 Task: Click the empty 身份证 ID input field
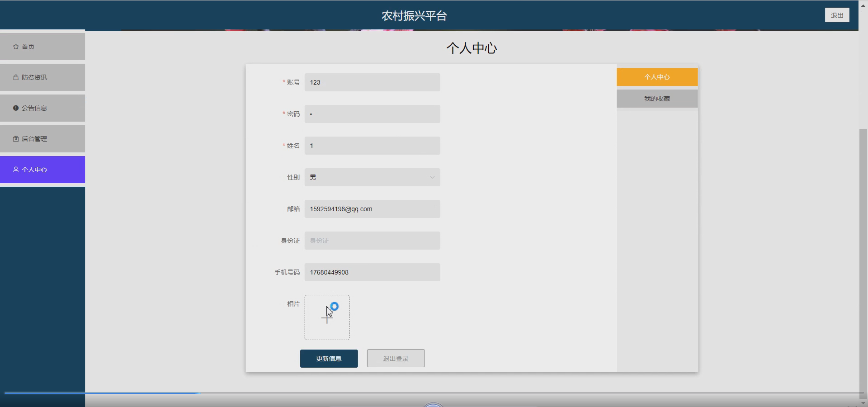coord(373,240)
